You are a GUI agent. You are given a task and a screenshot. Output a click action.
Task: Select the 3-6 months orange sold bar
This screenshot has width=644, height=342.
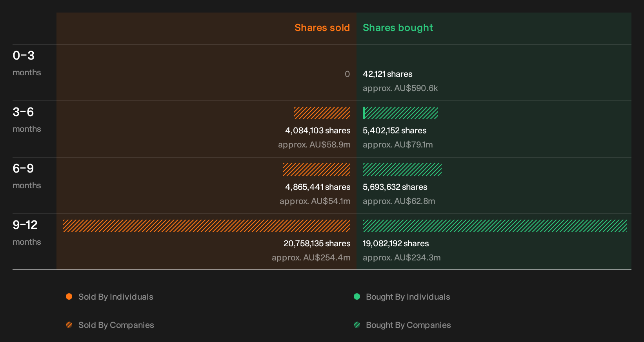322,113
